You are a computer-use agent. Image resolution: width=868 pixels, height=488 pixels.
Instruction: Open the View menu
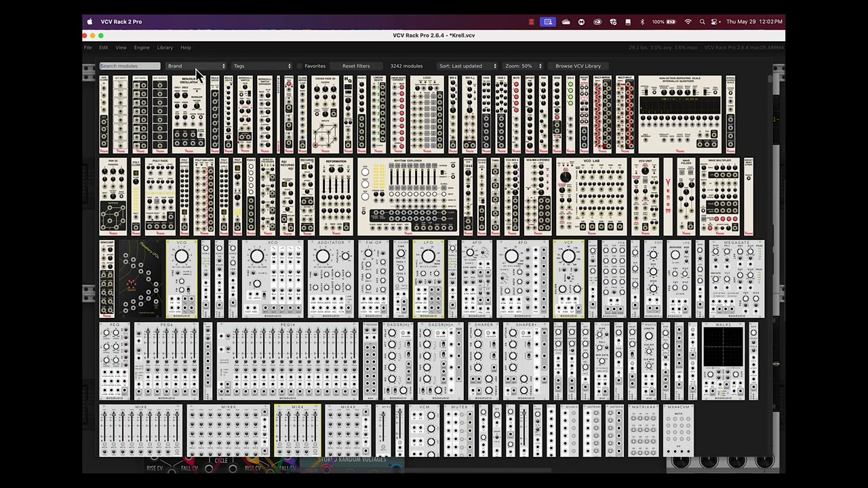click(121, 47)
